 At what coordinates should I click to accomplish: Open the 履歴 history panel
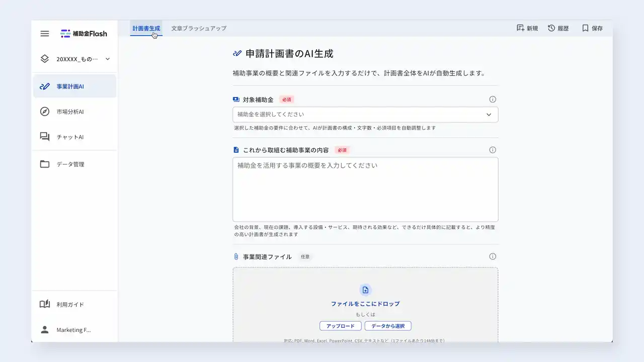pyautogui.click(x=558, y=28)
